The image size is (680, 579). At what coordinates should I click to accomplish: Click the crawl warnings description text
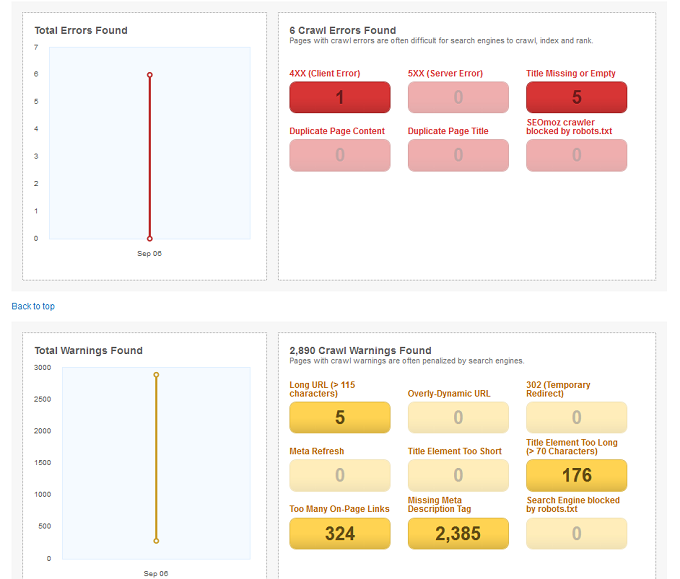407,360
